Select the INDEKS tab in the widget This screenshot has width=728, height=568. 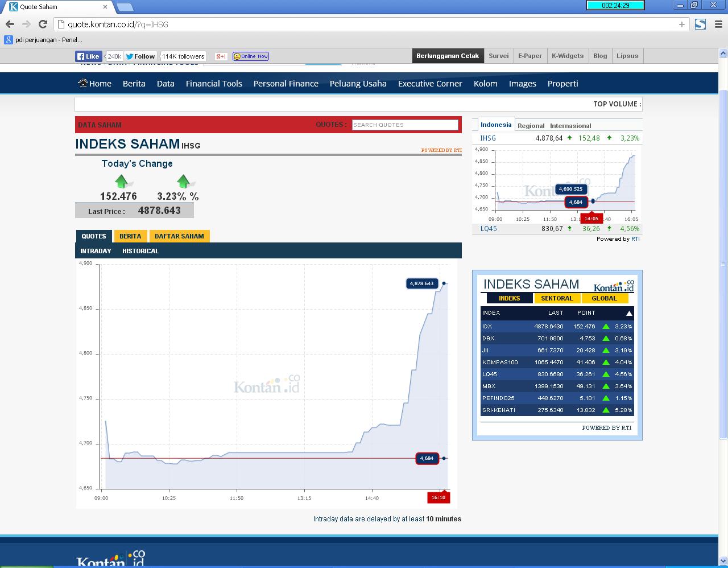(510, 298)
